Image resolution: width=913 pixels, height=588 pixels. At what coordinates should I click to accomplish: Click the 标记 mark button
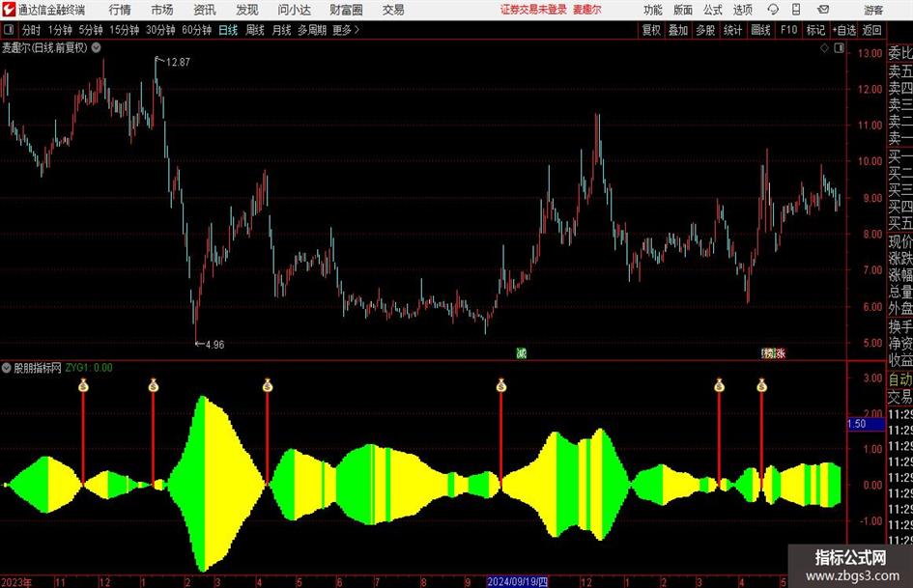(815, 30)
